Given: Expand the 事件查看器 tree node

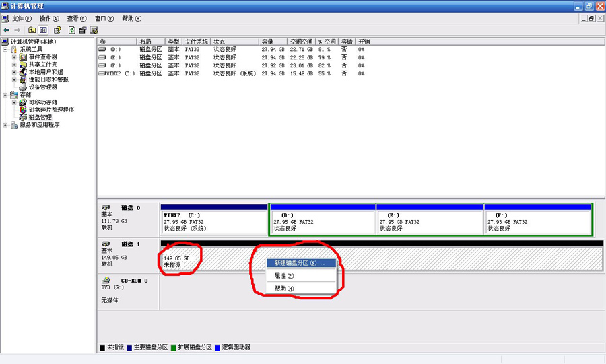Looking at the screenshot, I should click(x=14, y=57).
